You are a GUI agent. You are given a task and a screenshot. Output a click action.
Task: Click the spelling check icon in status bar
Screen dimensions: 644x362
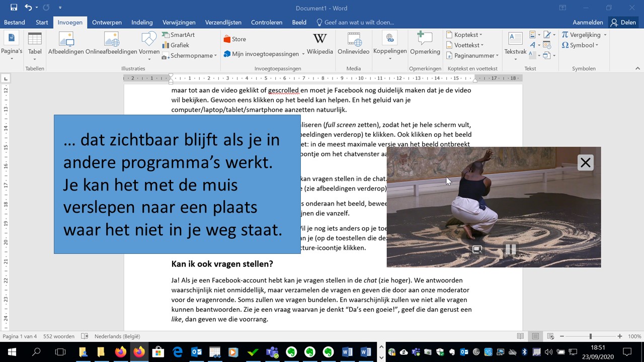[85, 336]
